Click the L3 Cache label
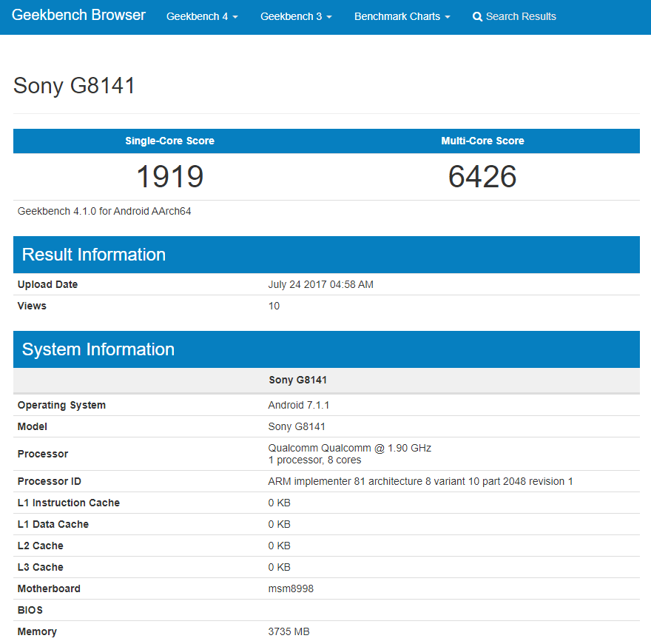 click(40, 568)
